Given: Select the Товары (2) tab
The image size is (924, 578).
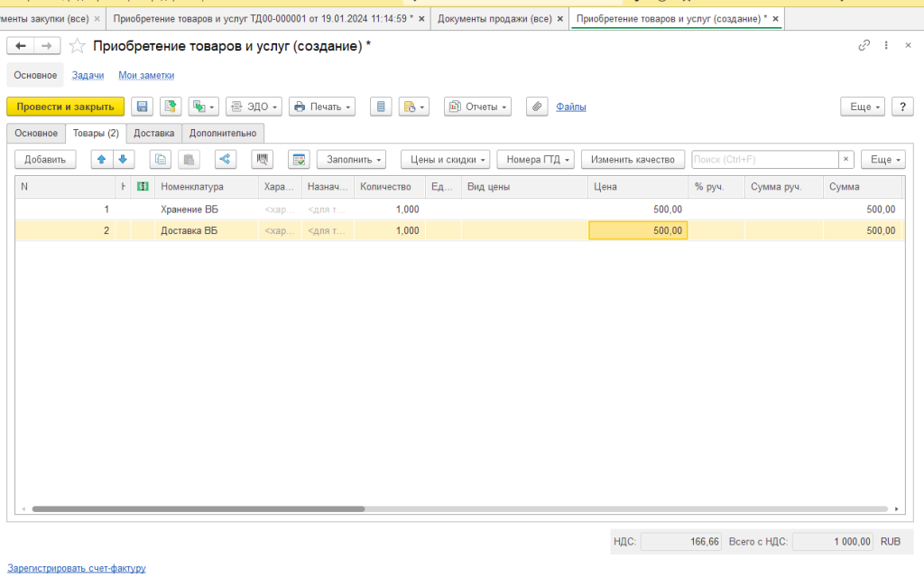Looking at the screenshot, I should [96, 134].
